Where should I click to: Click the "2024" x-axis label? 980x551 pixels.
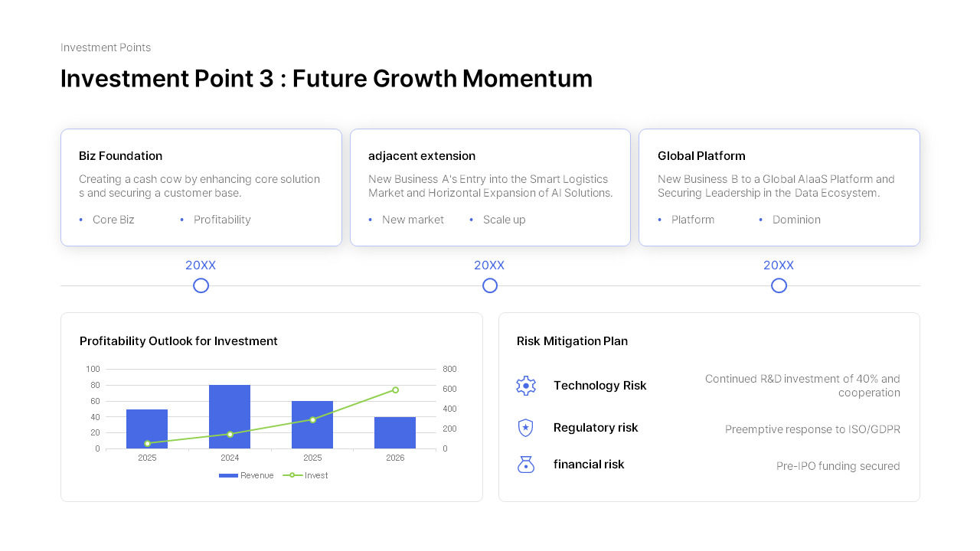point(230,458)
